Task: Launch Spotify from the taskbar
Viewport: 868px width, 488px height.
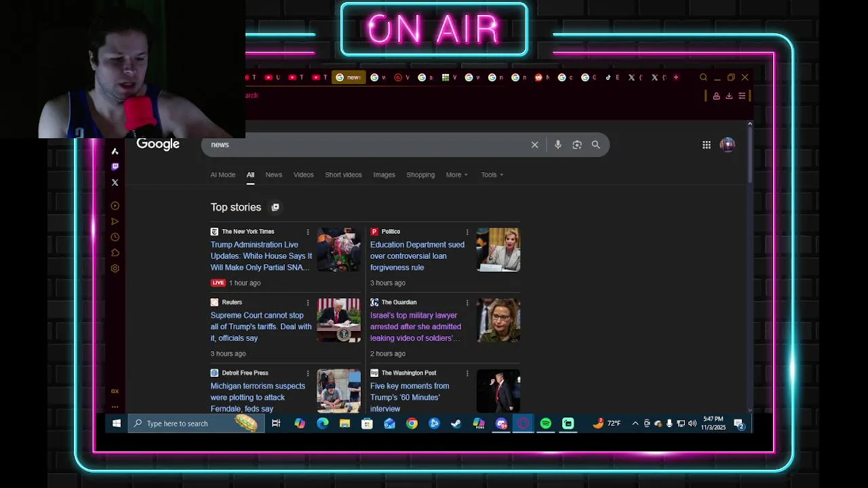Action: tap(545, 424)
